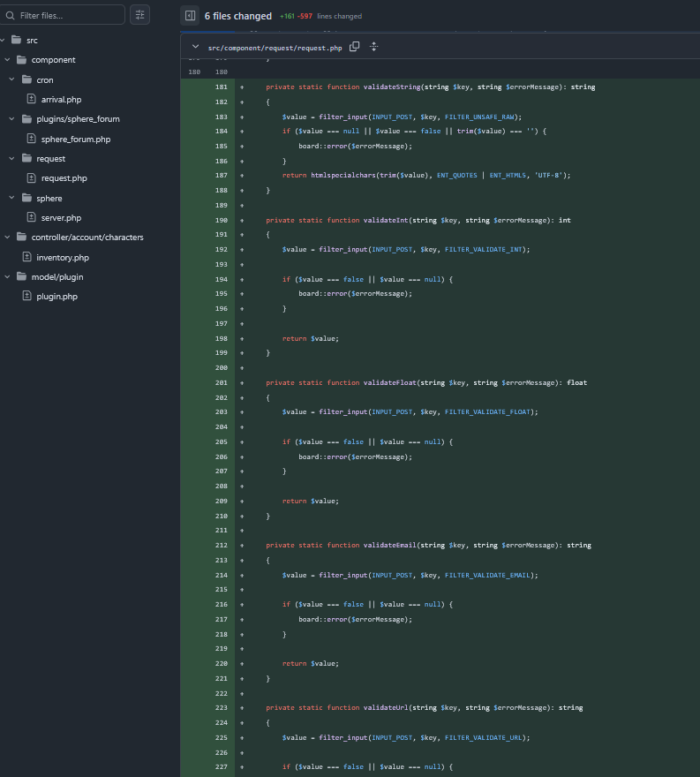Image resolution: width=700 pixels, height=777 pixels.
Task: Click the search magnifier icon
Action: (x=10, y=15)
